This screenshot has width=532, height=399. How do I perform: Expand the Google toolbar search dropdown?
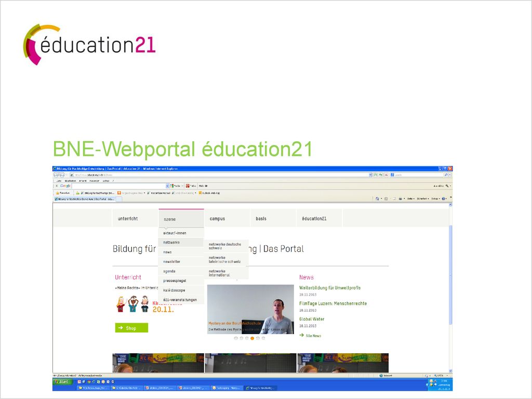167,186
